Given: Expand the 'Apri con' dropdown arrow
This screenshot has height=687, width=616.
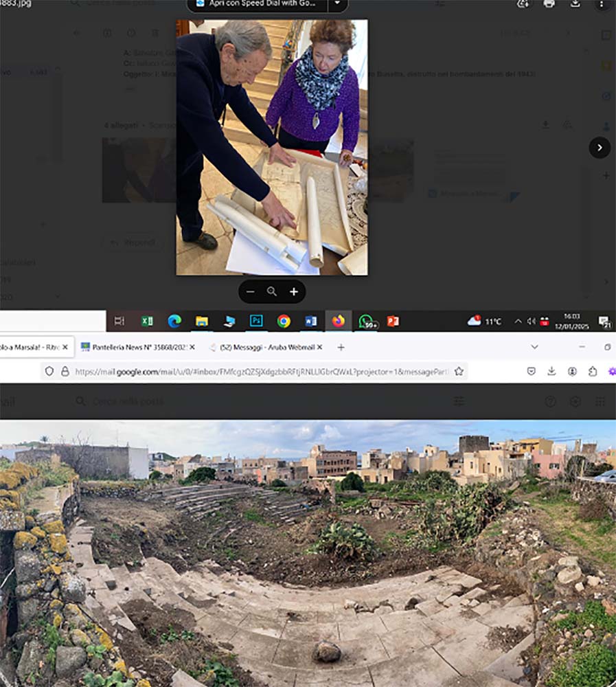Looking at the screenshot, I should pyautogui.click(x=337, y=4).
